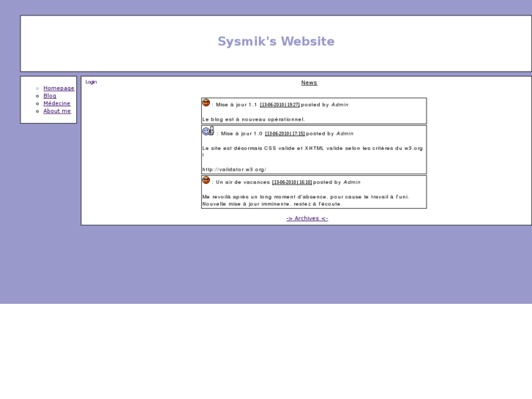532x399 pixels.
Task: Open the Homepage link in sidebar
Action: coord(59,89)
